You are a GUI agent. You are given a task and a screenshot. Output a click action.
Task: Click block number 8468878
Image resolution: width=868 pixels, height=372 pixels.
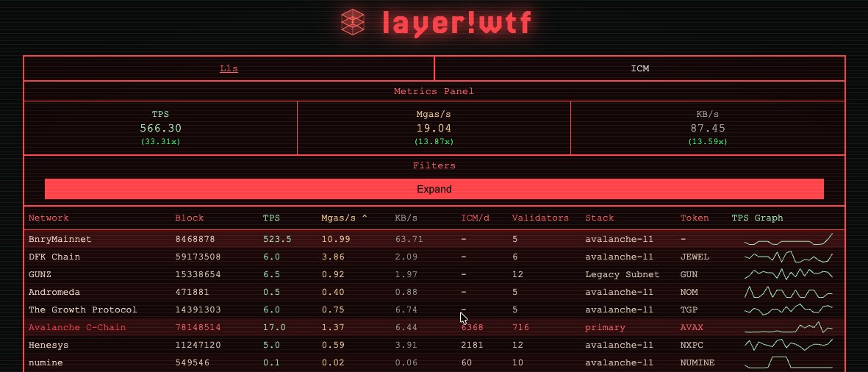tap(195, 239)
